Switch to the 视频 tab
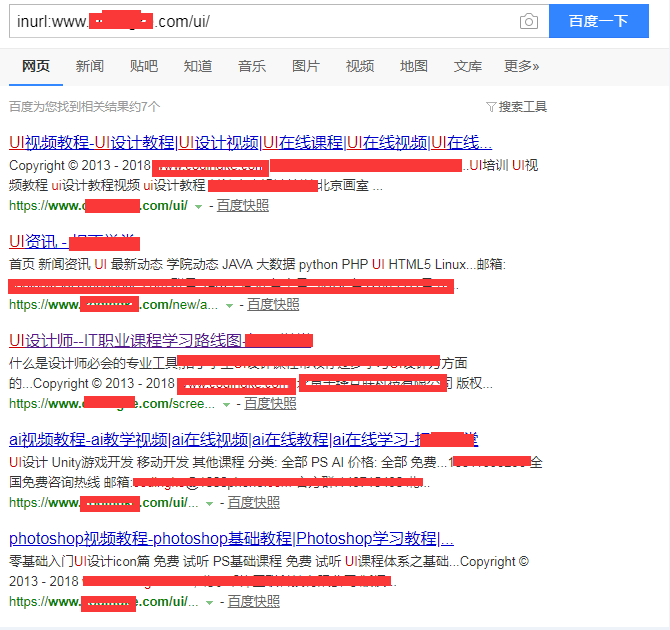This screenshot has width=670, height=630. pyautogui.click(x=360, y=66)
